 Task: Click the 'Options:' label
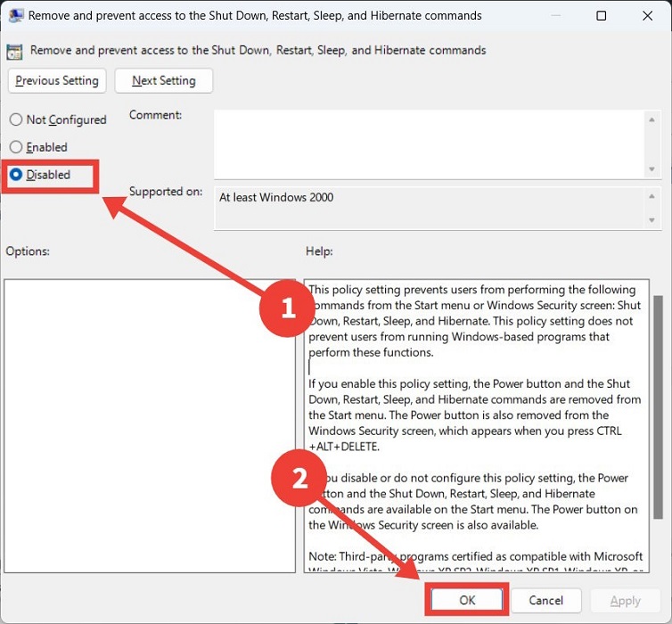coord(28,251)
